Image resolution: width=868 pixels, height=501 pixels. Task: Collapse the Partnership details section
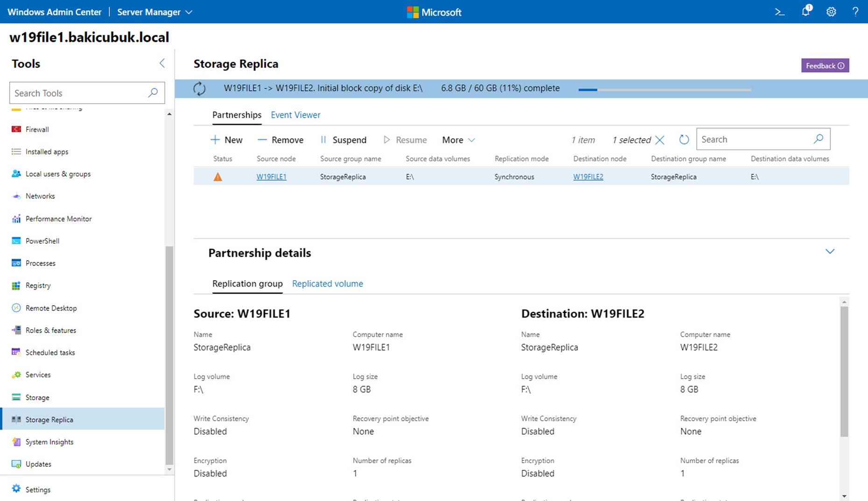click(x=830, y=252)
